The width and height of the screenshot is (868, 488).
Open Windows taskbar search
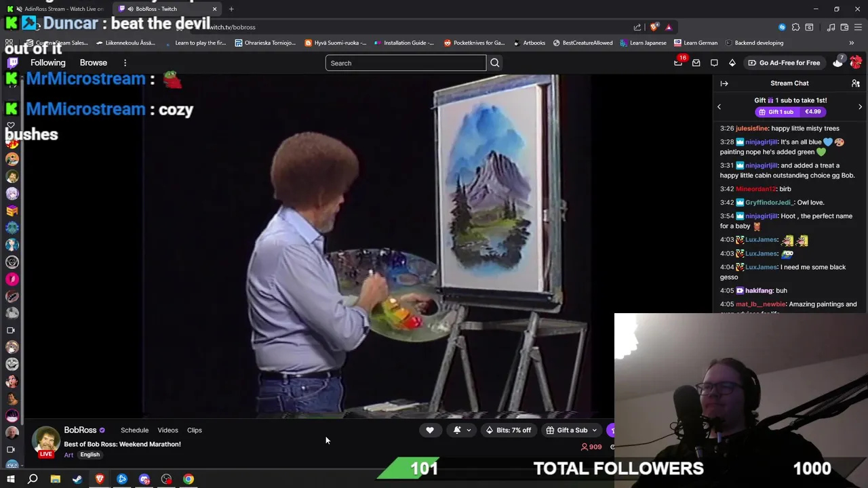(x=33, y=479)
